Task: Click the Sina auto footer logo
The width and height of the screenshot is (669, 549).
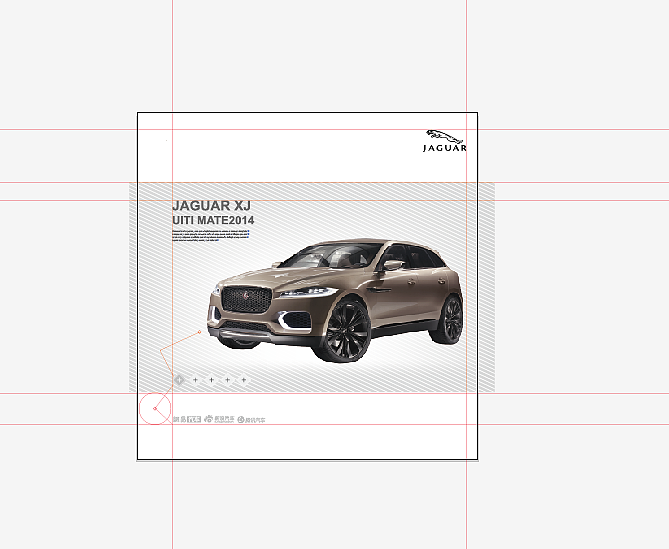Action: pos(219,419)
